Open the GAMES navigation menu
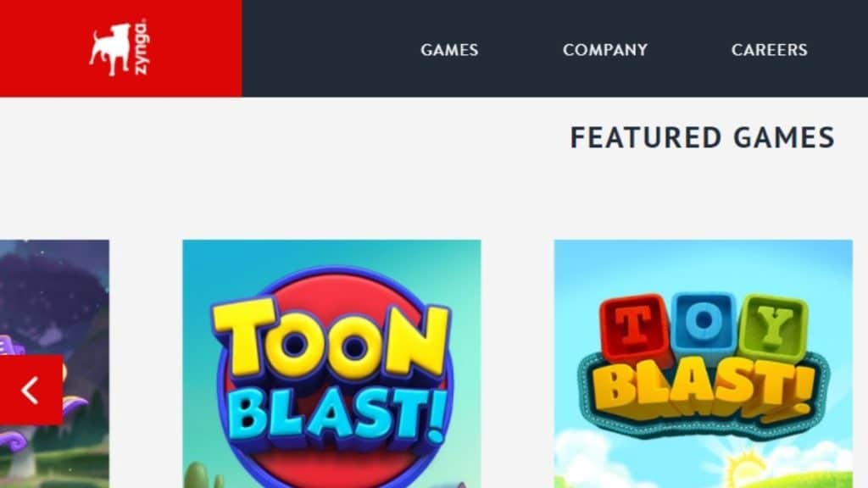868x488 pixels. (x=449, y=50)
